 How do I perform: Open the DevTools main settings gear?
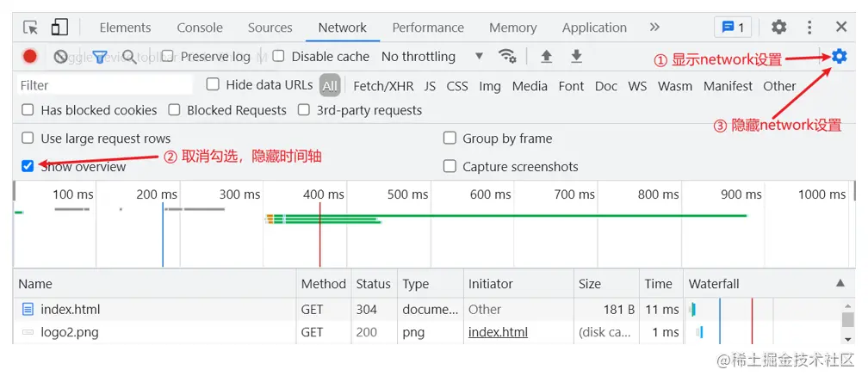click(x=778, y=27)
